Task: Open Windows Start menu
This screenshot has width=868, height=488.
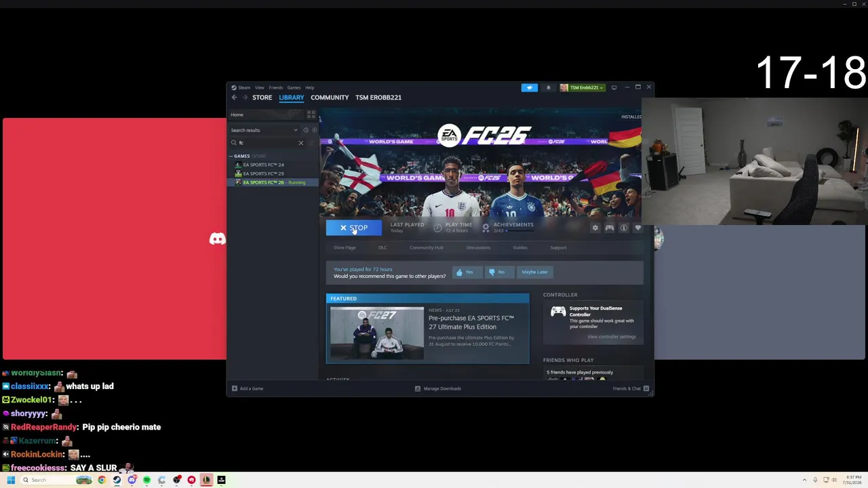Action: (x=11, y=480)
